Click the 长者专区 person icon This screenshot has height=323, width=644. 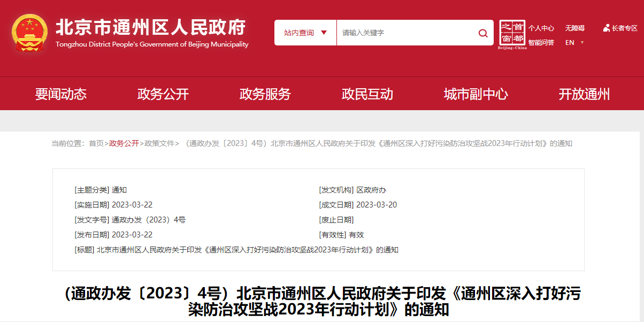[x=606, y=28]
